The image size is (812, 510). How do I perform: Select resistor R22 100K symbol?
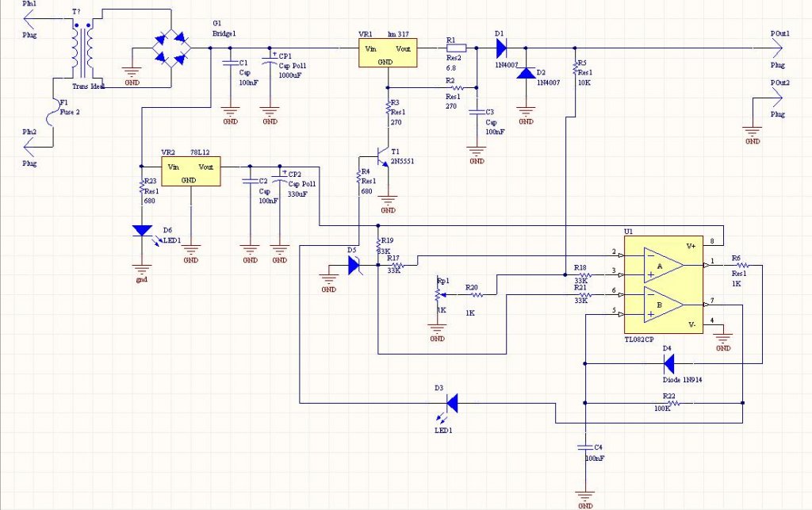672,403
